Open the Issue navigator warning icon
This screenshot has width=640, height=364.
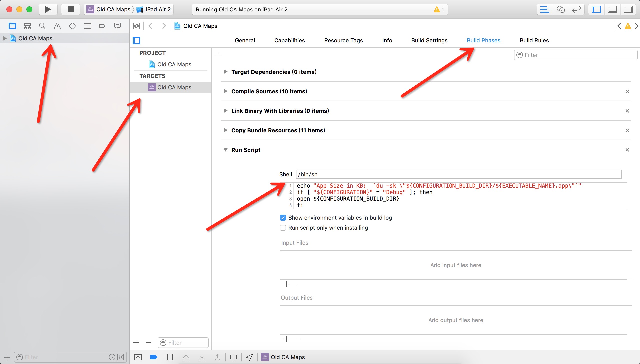pos(57,26)
